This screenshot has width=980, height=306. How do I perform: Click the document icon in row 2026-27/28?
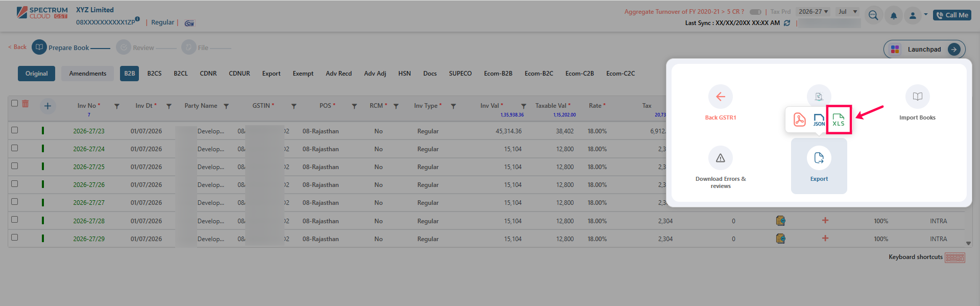780,221
